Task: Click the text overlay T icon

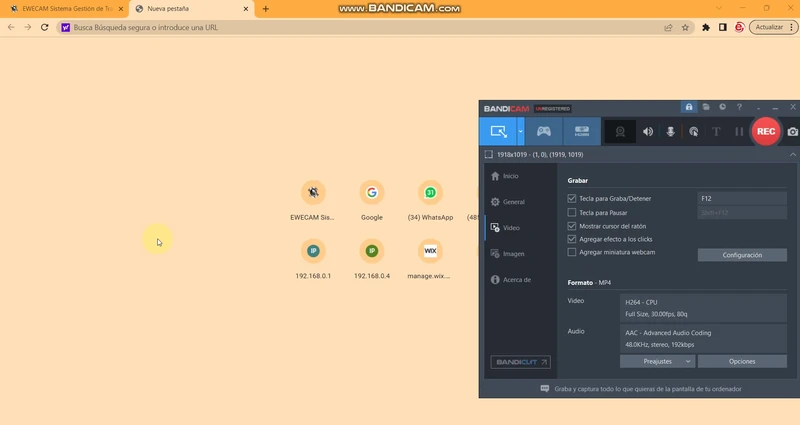Action: pos(716,132)
